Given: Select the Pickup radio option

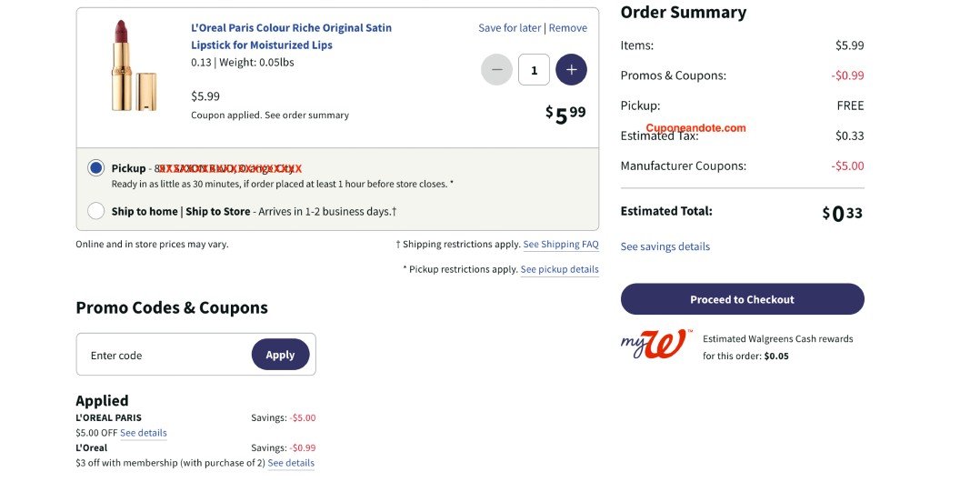Looking at the screenshot, I should [96, 168].
